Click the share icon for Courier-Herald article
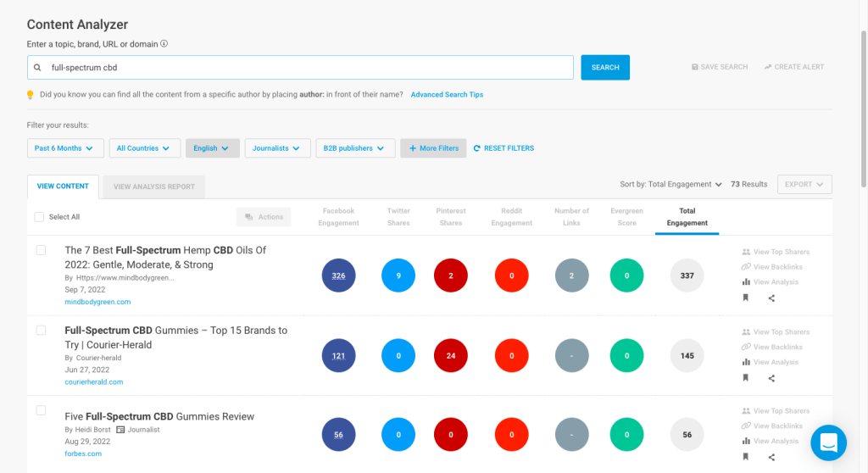This screenshot has width=868, height=473. click(x=771, y=377)
